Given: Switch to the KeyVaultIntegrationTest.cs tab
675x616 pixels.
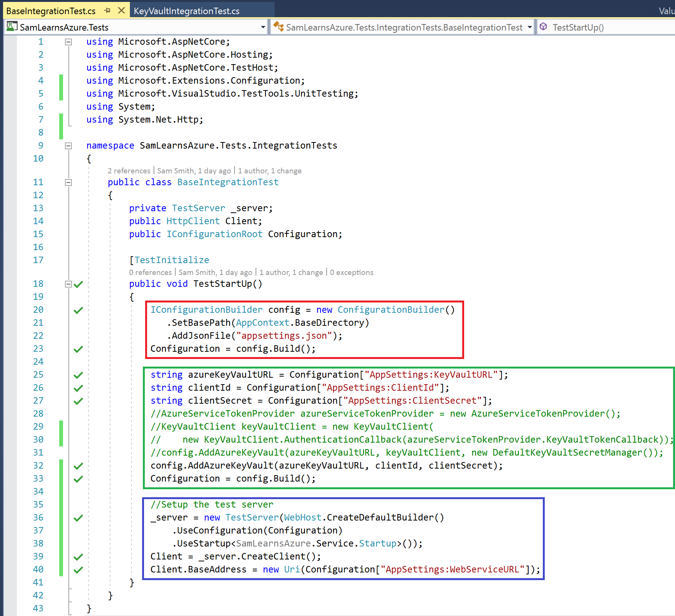Looking at the screenshot, I should (x=186, y=11).
